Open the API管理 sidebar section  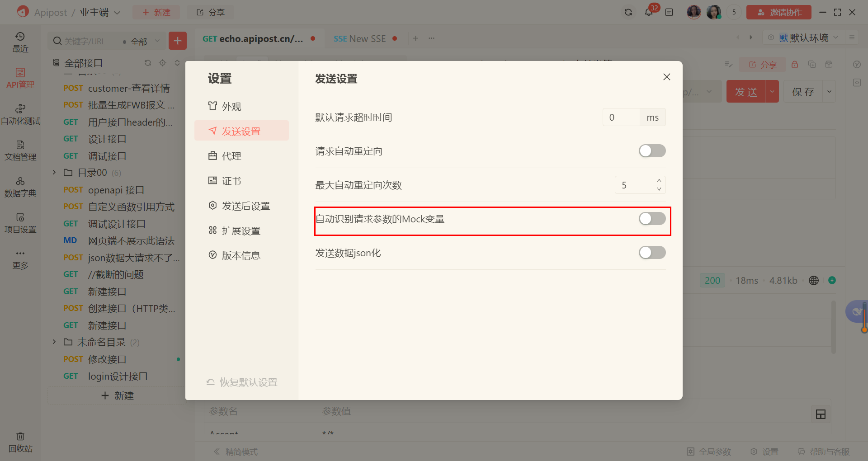pos(20,78)
